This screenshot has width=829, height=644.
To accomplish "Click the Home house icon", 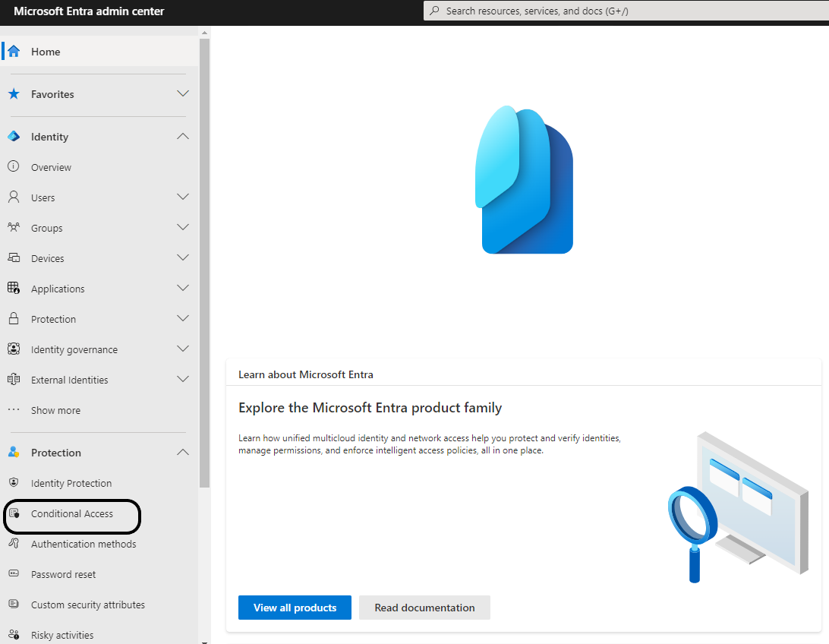I will (14, 52).
